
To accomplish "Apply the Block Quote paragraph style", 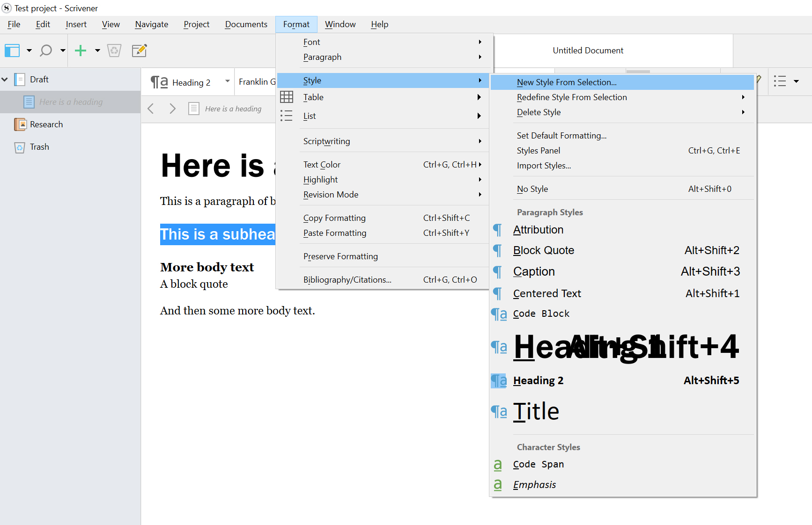I will 622,250.
